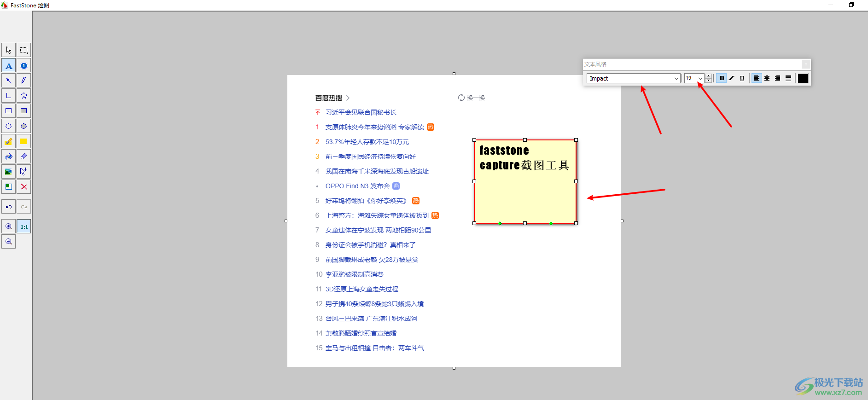Decrease font size with down stepper
868x400 pixels.
tap(709, 81)
